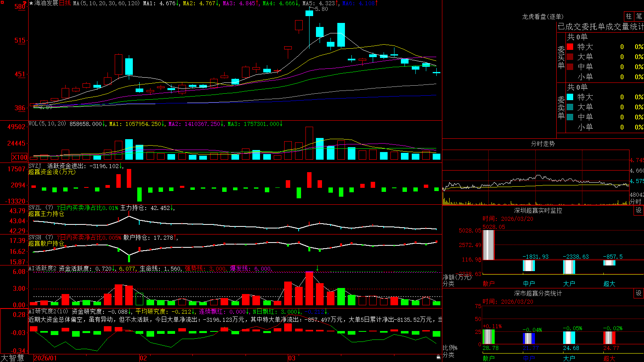Image resolution: width=644 pixels, height=362 pixels.
Task: Click the star favorite icon beside 海油发展
Action: pyautogui.click(x=31, y=3)
